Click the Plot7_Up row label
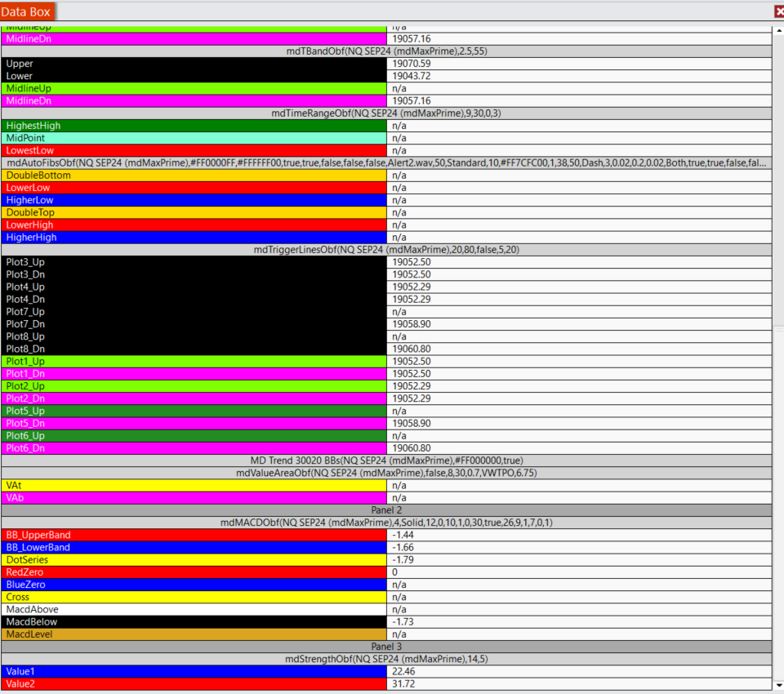 coord(194,312)
